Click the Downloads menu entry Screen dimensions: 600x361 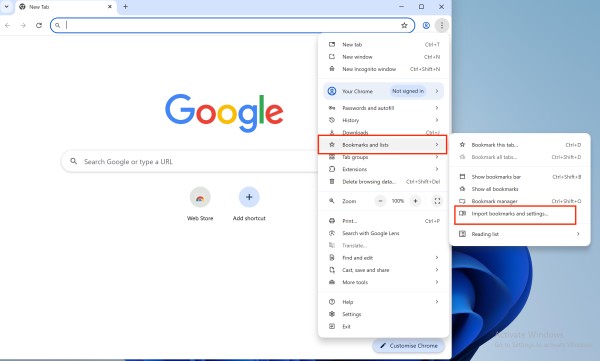pos(384,132)
